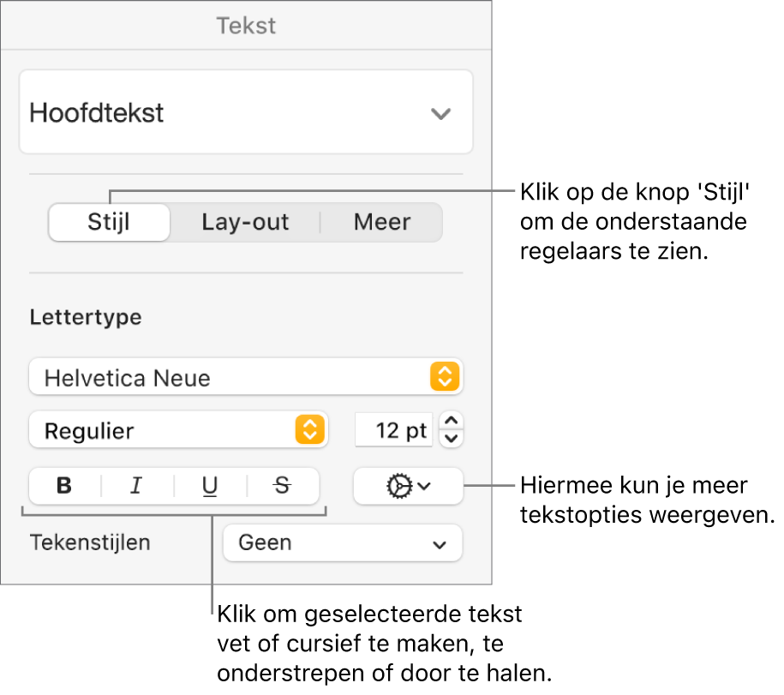Switch to the Stijl tab
The width and height of the screenshot is (784, 695).
pyautogui.click(x=109, y=222)
